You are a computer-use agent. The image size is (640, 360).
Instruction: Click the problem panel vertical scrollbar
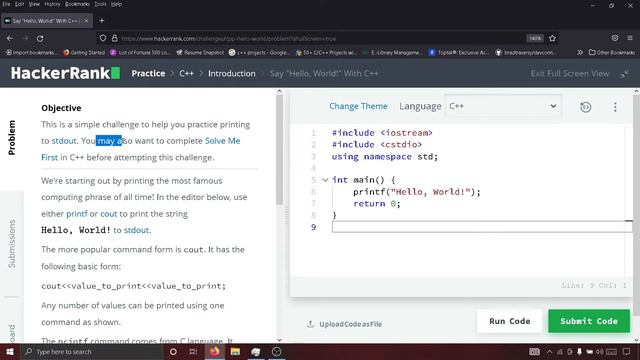[x=279, y=149]
